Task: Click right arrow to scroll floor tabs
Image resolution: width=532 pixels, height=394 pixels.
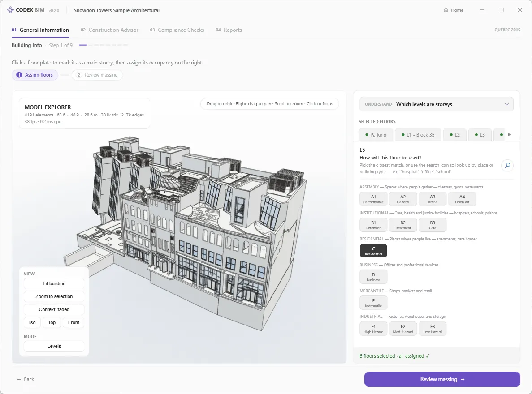Action: pos(509,135)
